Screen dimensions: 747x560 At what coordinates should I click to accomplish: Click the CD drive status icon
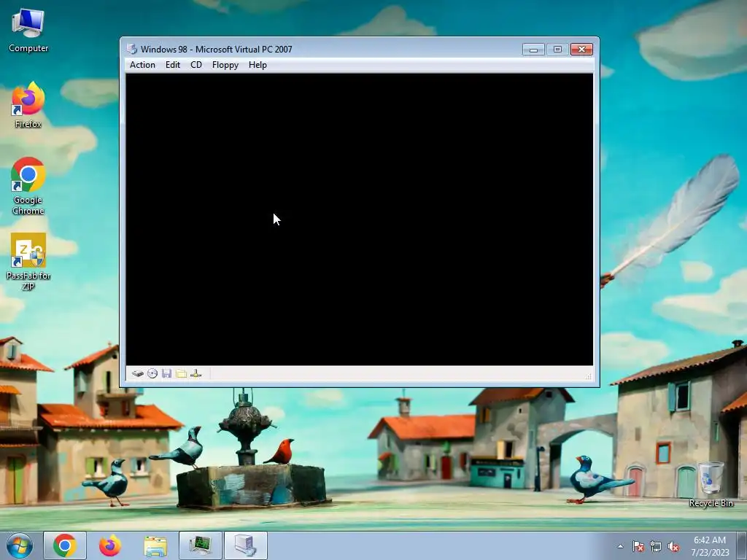152,374
